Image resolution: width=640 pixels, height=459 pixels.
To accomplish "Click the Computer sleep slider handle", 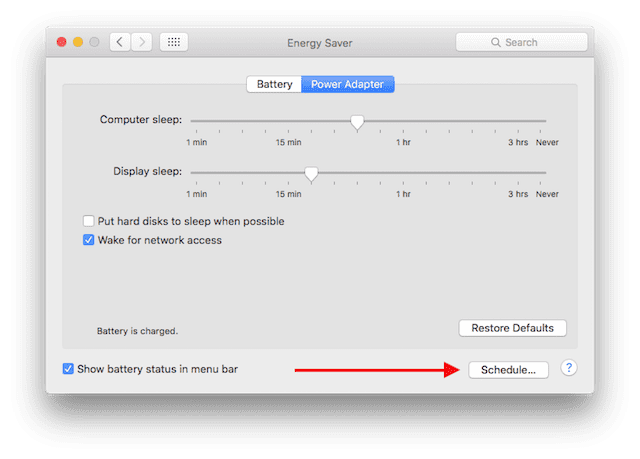I will click(357, 122).
